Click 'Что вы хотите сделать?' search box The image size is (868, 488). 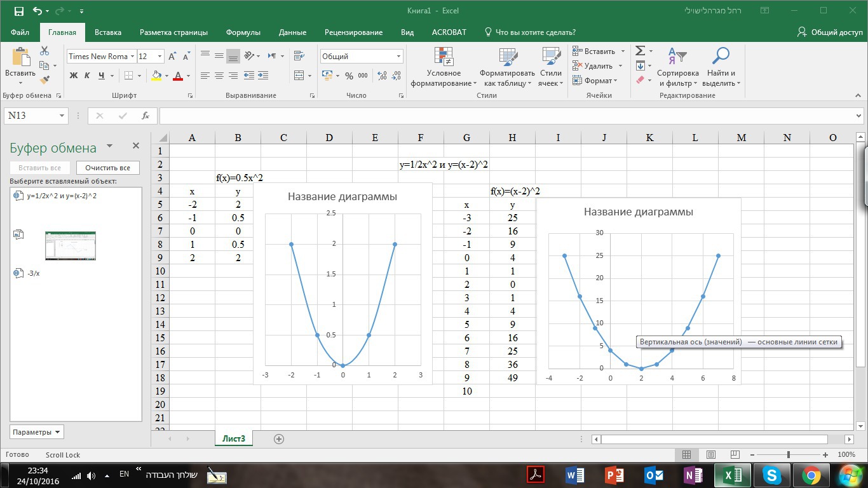(529, 32)
